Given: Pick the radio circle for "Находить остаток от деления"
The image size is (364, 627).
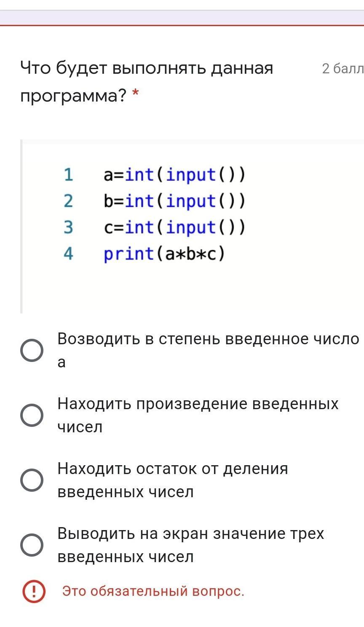Looking at the screenshot, I should (x=32, y=480).
